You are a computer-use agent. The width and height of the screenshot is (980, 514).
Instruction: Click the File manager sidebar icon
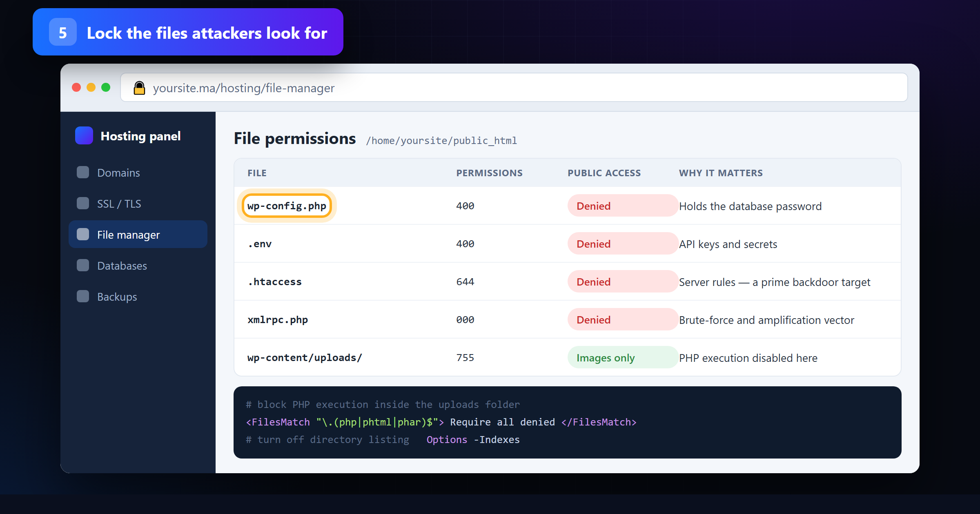(x=83, y=234)
